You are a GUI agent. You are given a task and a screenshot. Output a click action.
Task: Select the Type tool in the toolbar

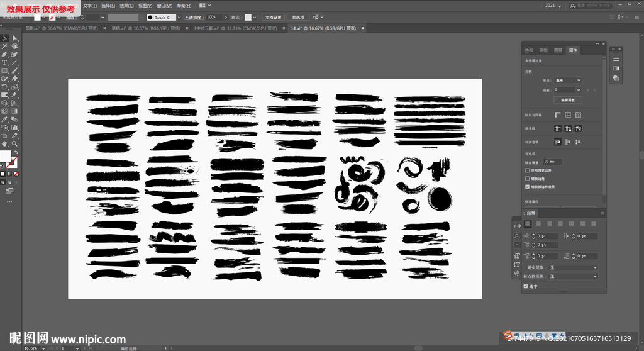click(4, 63)
